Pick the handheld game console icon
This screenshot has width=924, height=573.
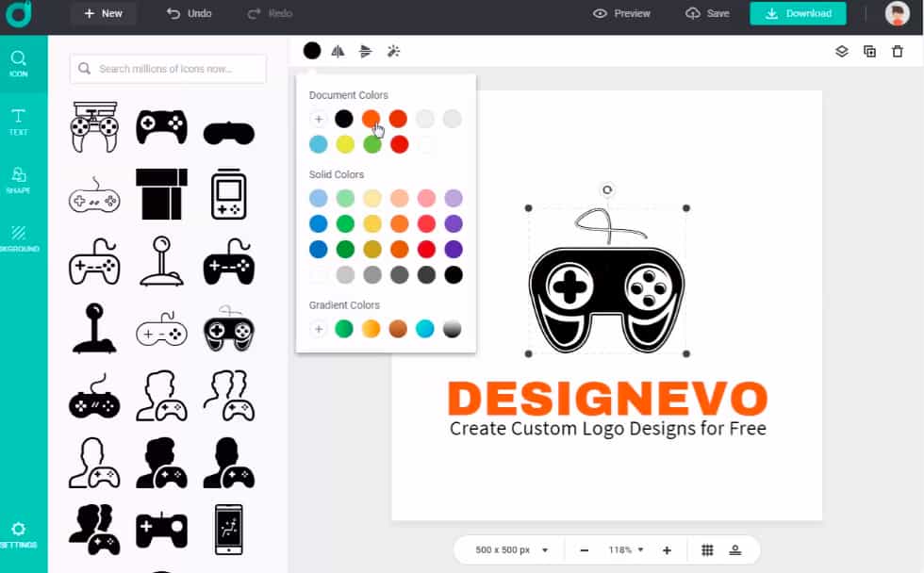coord(228,194)
